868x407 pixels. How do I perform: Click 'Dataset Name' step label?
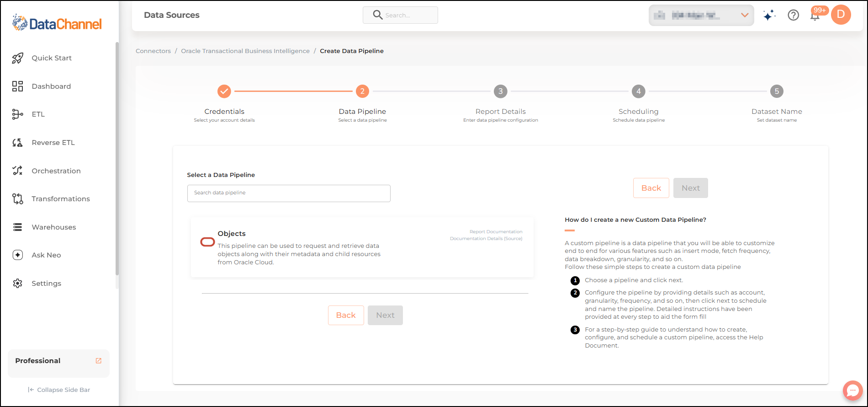[777, 112]
